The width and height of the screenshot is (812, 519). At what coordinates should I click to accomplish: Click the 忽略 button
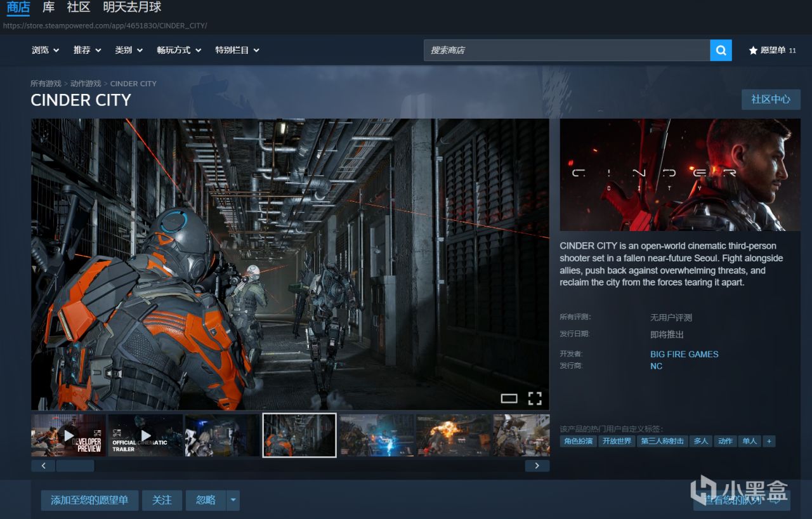206,500
